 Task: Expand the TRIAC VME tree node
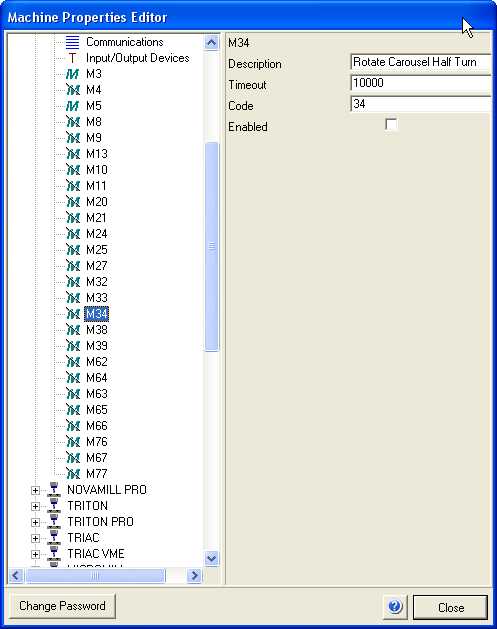point(35,554)
